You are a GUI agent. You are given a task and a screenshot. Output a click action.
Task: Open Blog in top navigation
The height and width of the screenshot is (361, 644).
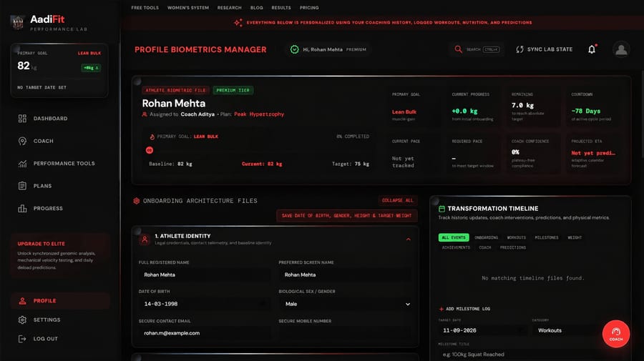[257, 8]
